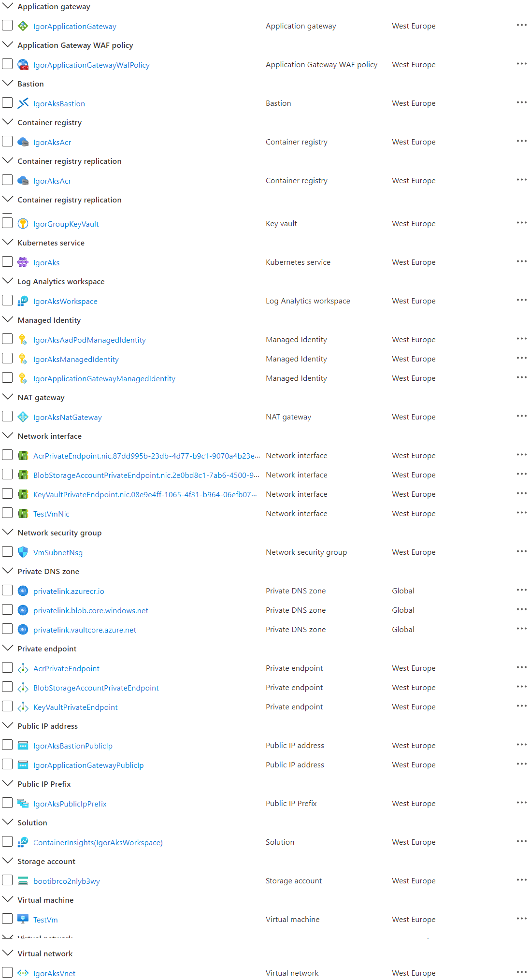Screen dimensions: 530x980
Task: Click the shield icon beside VmSubnetNsg
Action: 23,552
